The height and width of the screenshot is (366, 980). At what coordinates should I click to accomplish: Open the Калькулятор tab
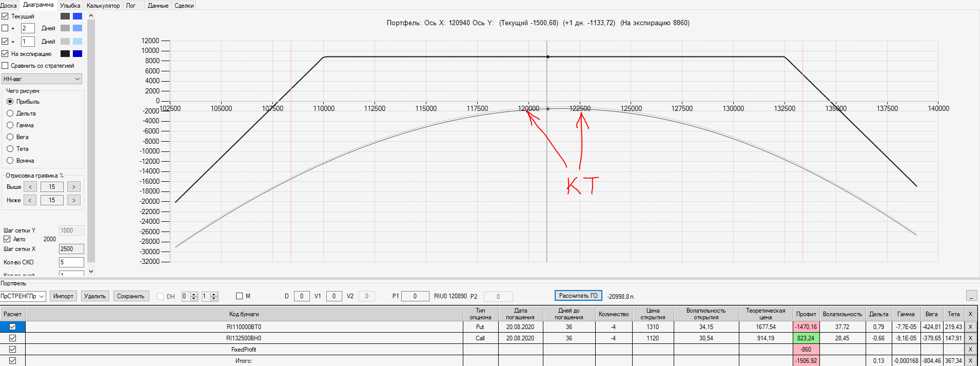[x=103, y=6]
